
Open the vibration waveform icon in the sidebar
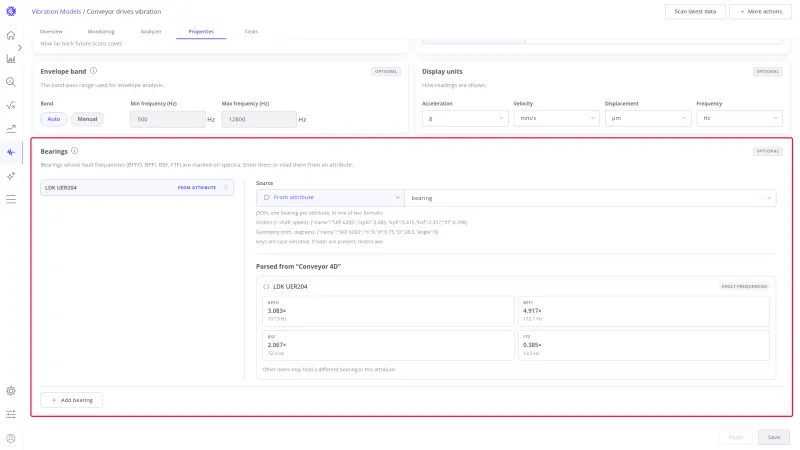[x=11, y=152]
